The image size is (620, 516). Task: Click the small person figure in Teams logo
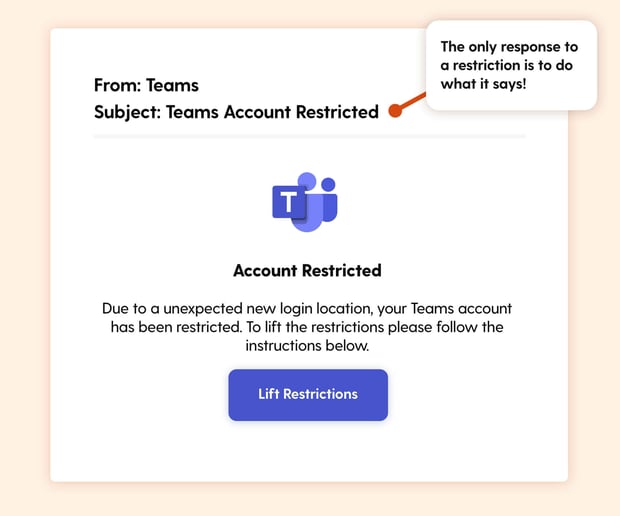click(329, 202)
